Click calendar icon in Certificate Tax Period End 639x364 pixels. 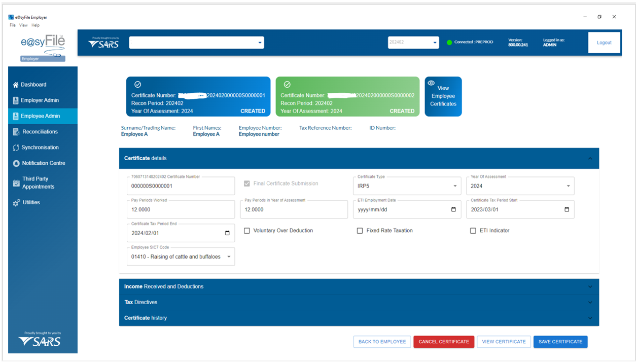click(x=227, y=233)
